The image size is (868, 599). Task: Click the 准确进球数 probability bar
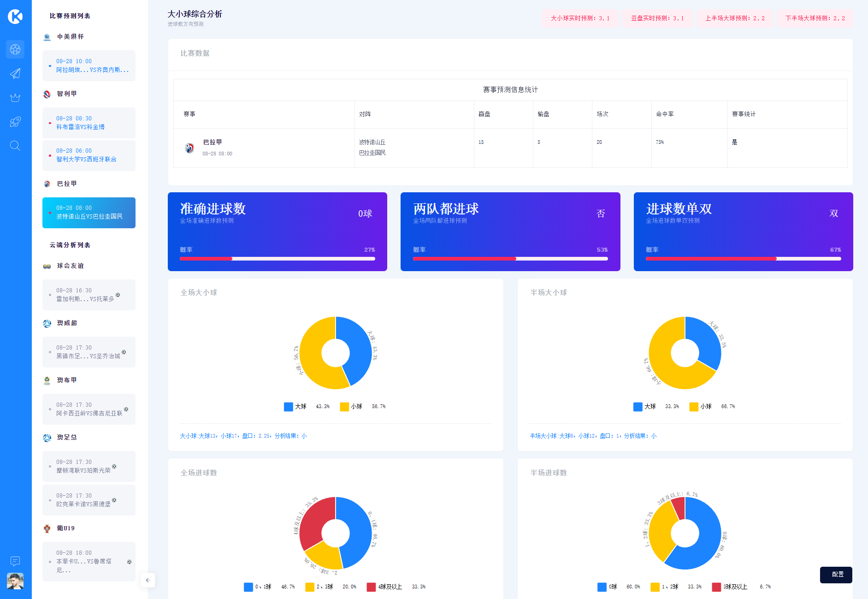tap(278, 259)
